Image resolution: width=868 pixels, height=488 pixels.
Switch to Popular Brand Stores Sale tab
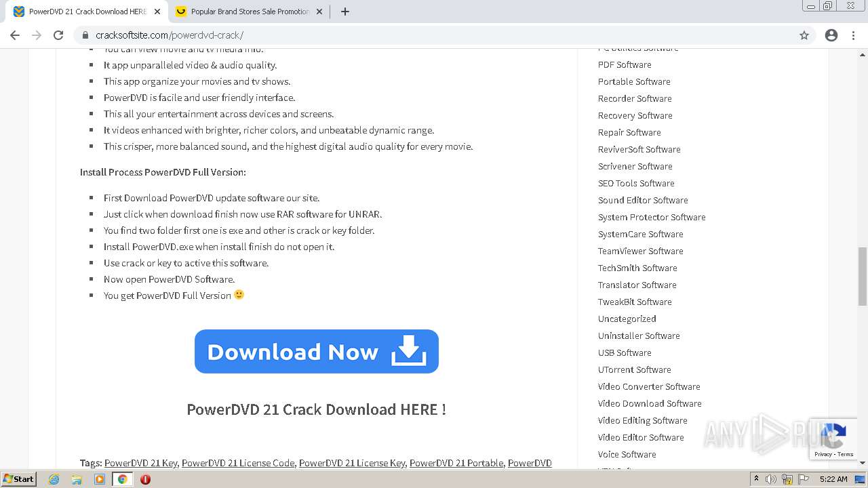(x=250, y=12)
